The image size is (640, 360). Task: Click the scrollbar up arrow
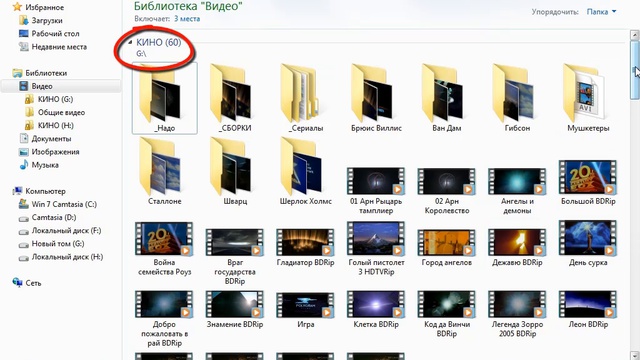click(635, 35)
